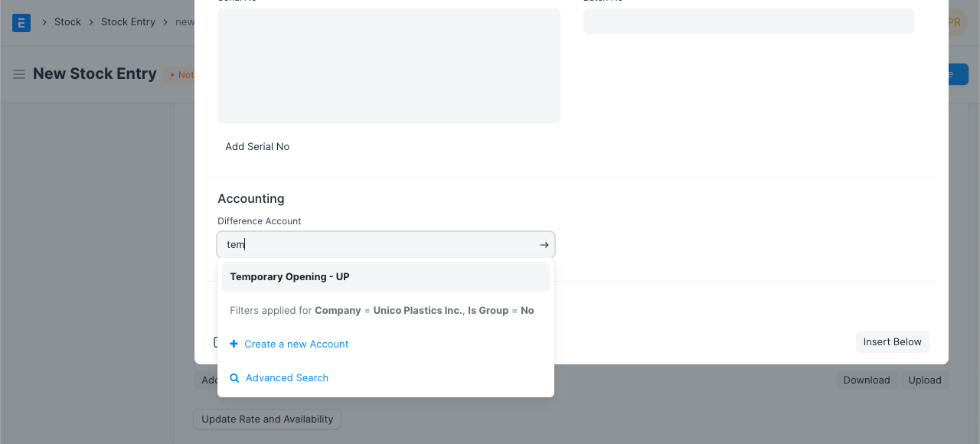Click the ERPNext logo icon in the breadcrumb bar

pos(21,22)
